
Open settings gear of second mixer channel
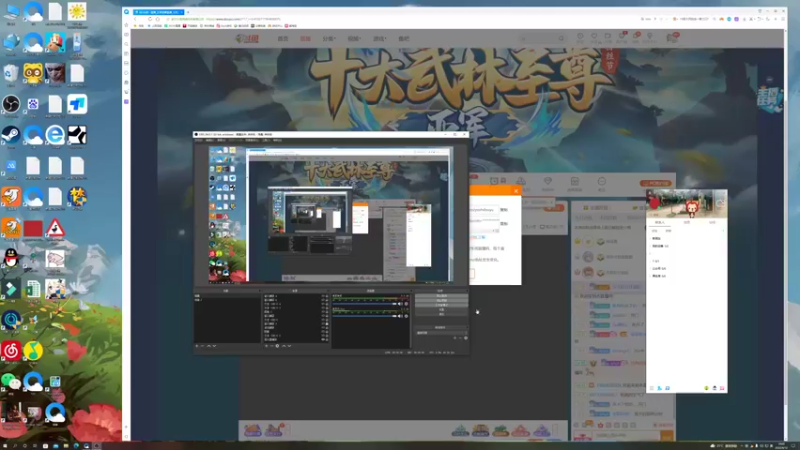point(406,316)
